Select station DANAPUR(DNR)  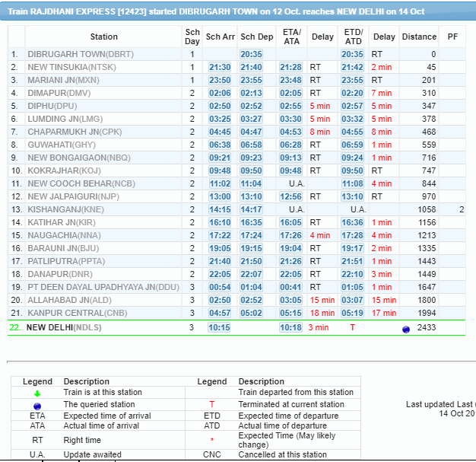point(60,274)
